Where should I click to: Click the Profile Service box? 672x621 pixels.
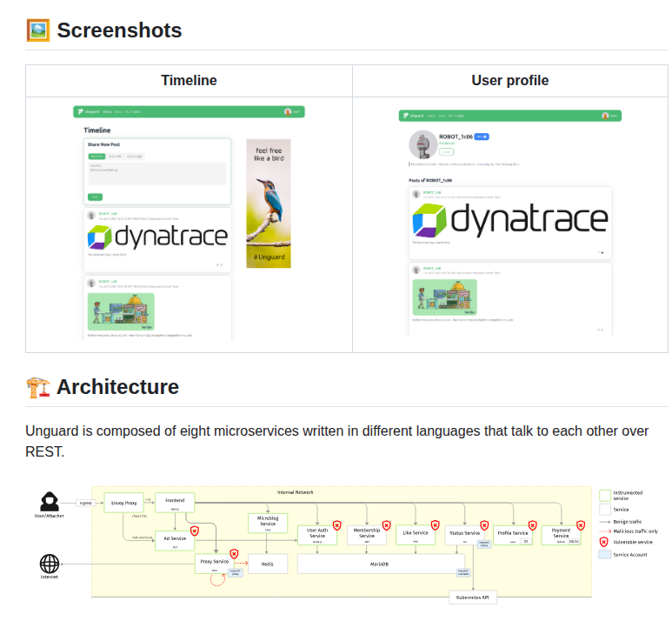point(513,535)
